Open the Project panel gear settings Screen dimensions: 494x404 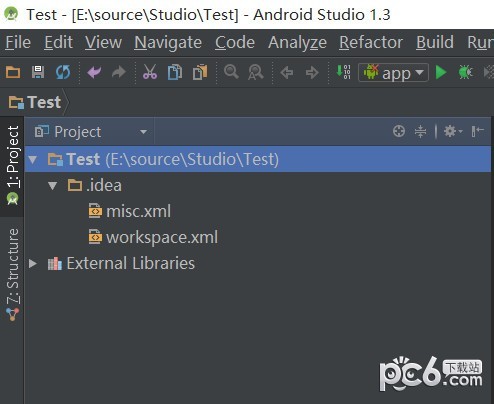click(x=453, y=131)
